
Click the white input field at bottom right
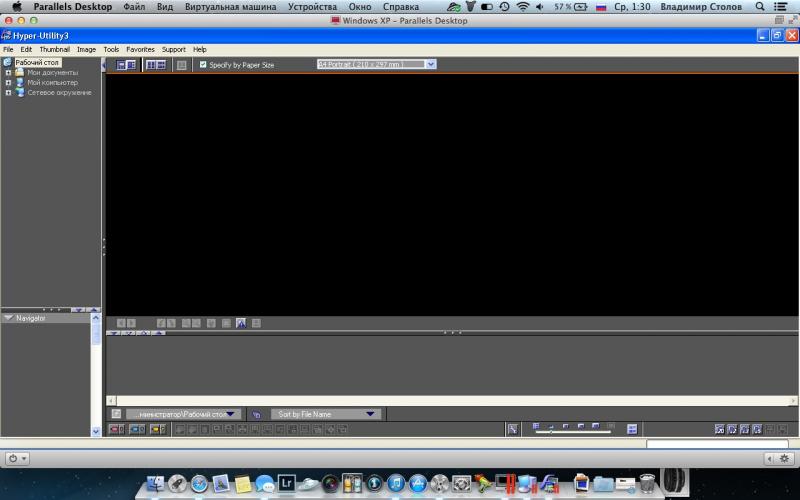coord(717,444)
